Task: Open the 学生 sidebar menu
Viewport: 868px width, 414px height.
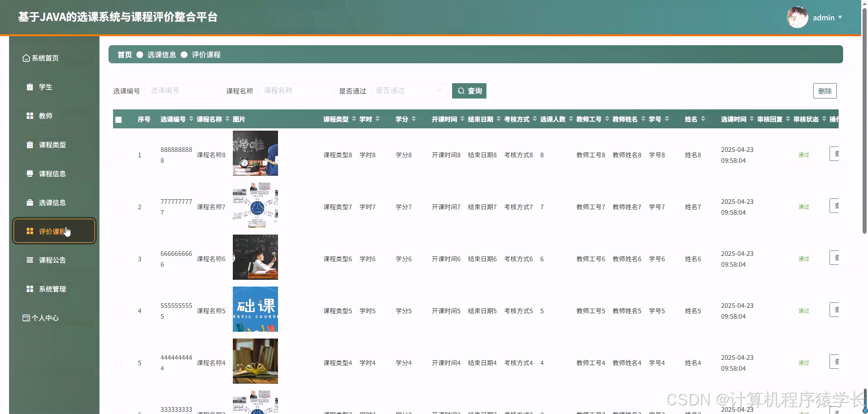Action: pyautogui.click(x=54, y=87)
